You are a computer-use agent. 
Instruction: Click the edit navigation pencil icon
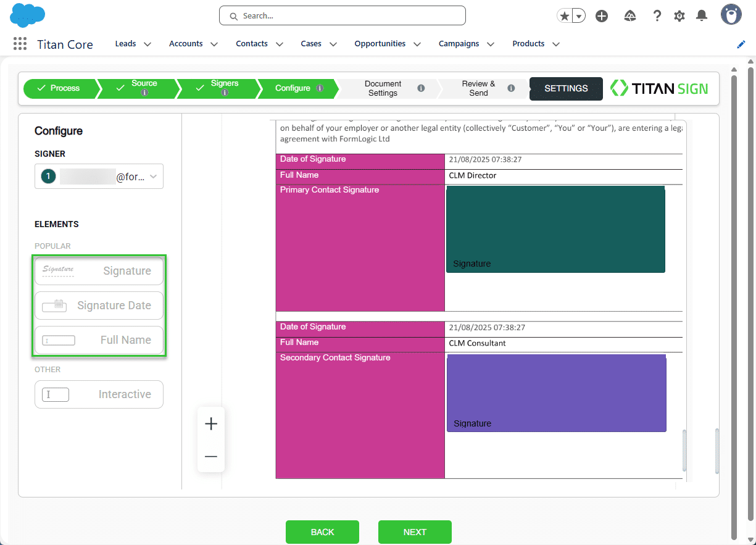click(x=741, y=44)
